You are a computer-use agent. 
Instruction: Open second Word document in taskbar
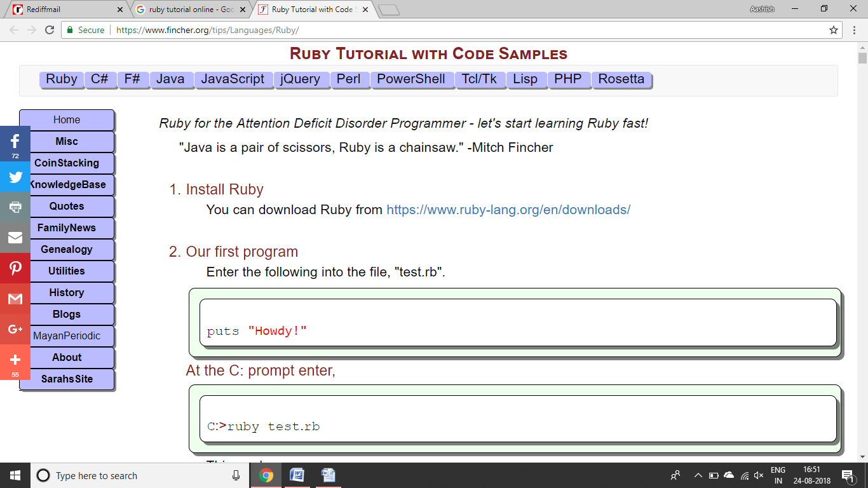tap(328, 475)
